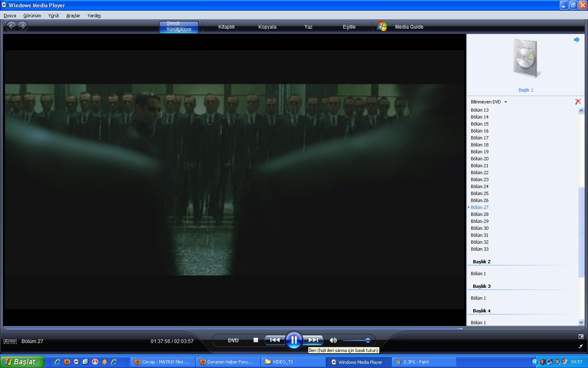The image size is (588, 368).
Task: Select Bölüm 26 in the list
Action: (x=480, y=200)
